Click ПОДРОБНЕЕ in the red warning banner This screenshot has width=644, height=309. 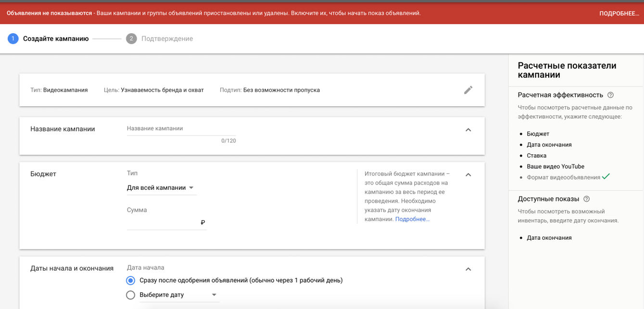click(619, 13)
